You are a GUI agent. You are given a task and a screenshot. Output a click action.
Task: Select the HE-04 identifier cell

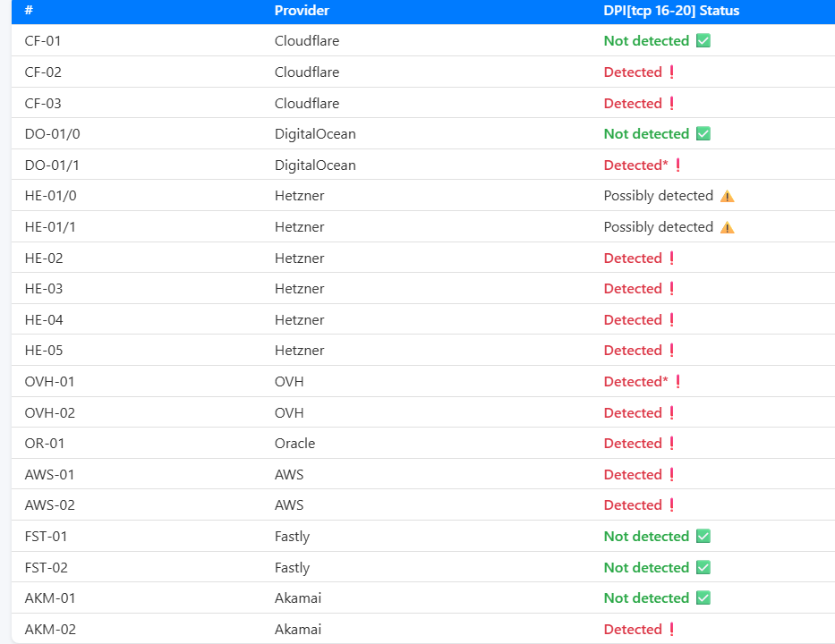(x=44, y=320)
